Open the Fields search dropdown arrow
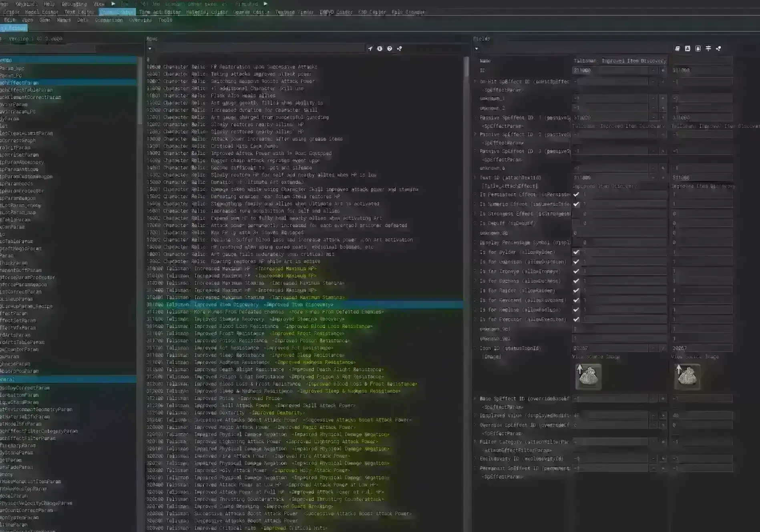 (477, 49)
